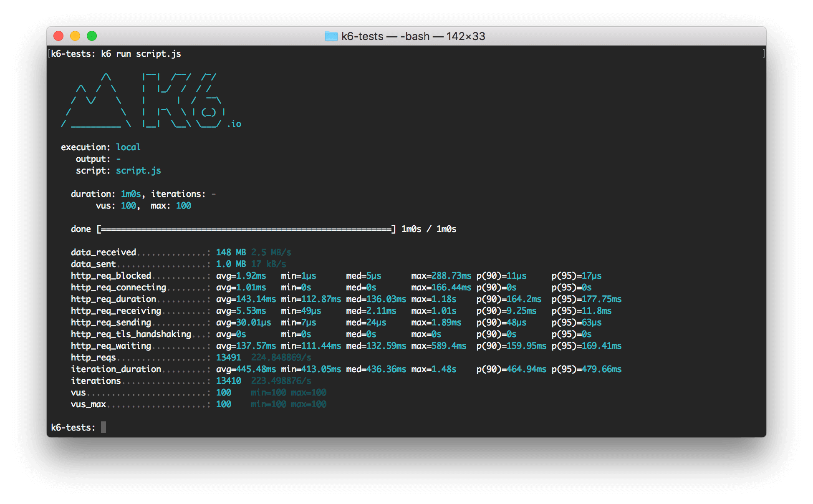Click the folder icon in the title bar
This screenshot has width=813, height=504.
[x=331, y=36]
